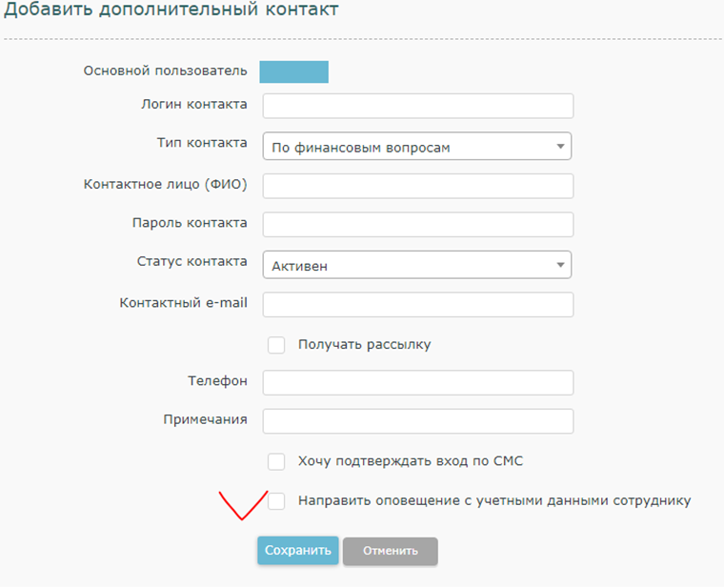Open the Тип контакта dropdown

[x=416, y=147]
